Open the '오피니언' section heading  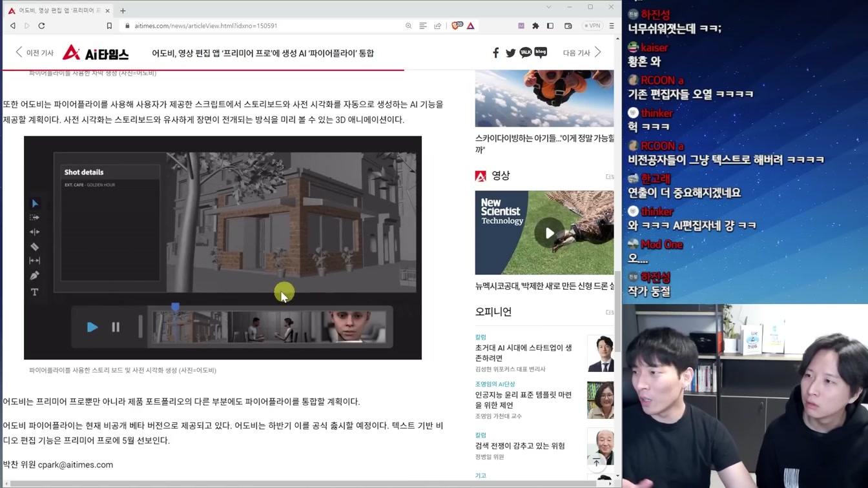(x=493, y=312)
